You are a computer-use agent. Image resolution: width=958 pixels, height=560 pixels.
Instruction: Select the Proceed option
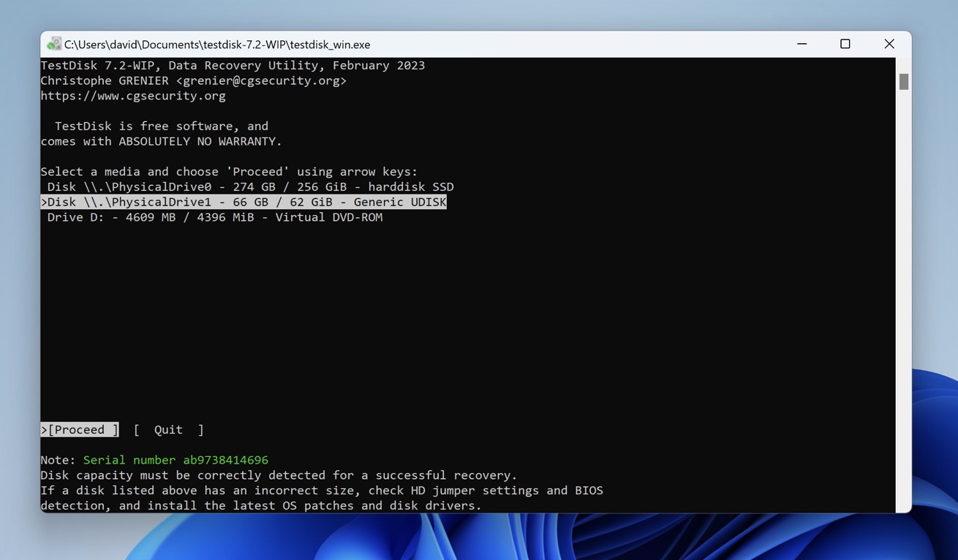[x=80, y=430]
